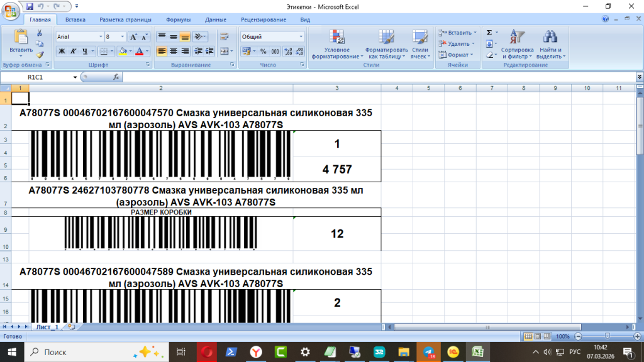
Task: Apply accounting number format icon
Action: (246, 52)
